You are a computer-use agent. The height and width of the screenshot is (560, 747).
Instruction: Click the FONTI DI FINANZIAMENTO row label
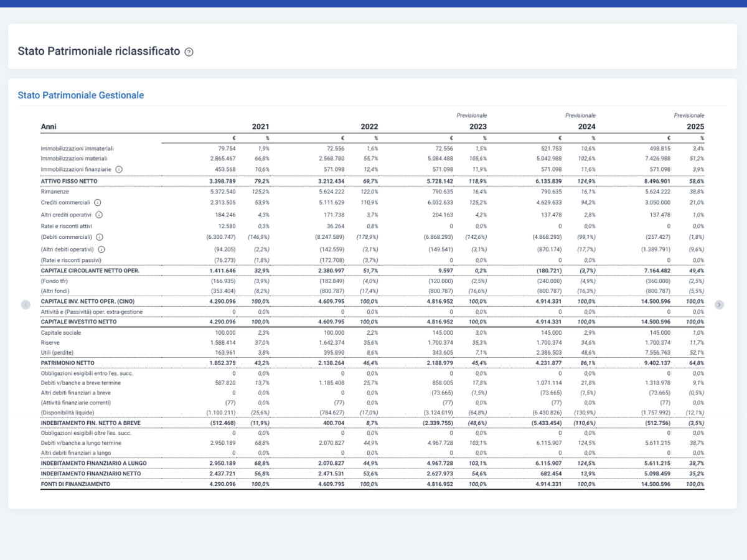(x=75, y=484)
